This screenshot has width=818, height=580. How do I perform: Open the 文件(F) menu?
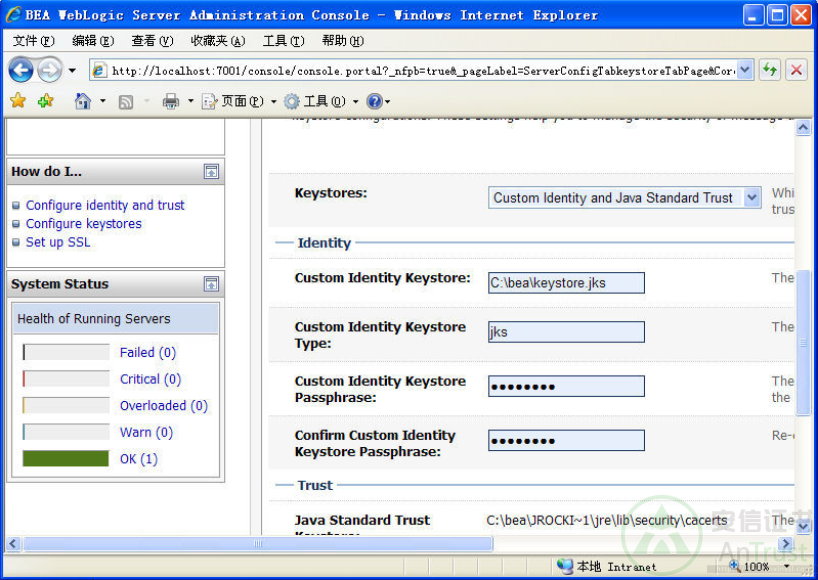click(33, 41)
